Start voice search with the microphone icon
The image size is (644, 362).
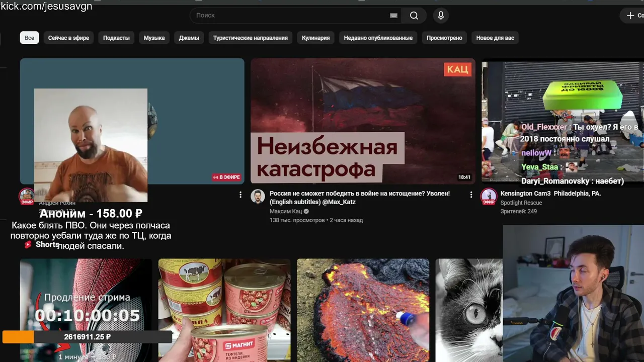pos(441,16)
